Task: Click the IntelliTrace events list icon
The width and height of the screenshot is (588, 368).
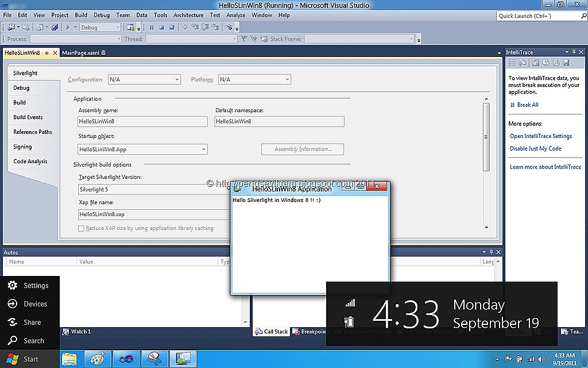Action: click(512, 63)
